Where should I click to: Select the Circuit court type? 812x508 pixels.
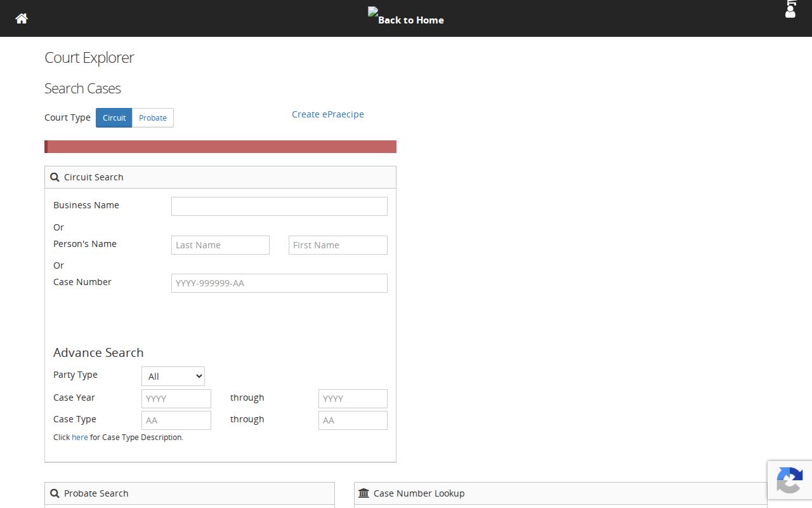click(114, 117)
